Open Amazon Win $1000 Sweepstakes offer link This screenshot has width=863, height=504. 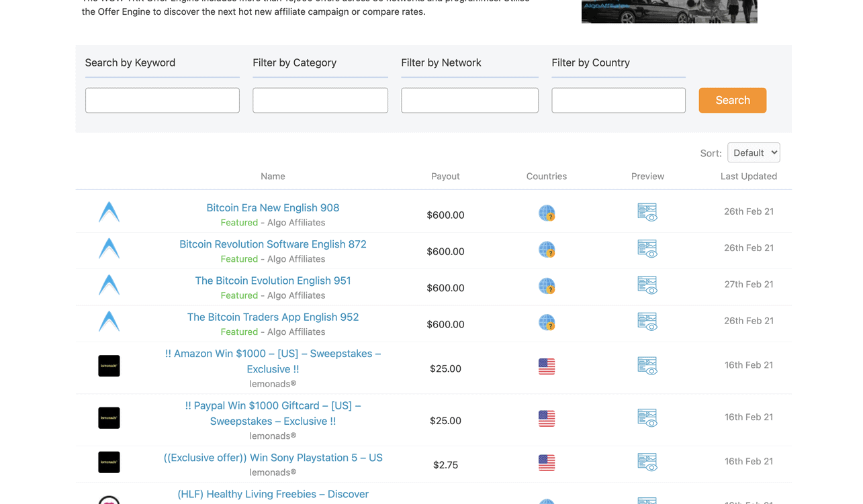273,361
